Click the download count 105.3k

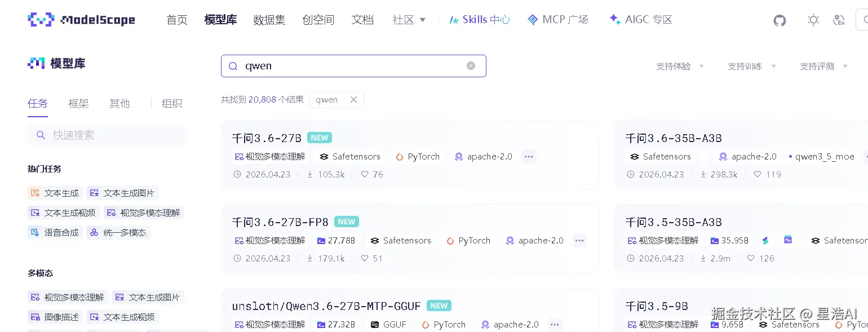tap(326, 175)
